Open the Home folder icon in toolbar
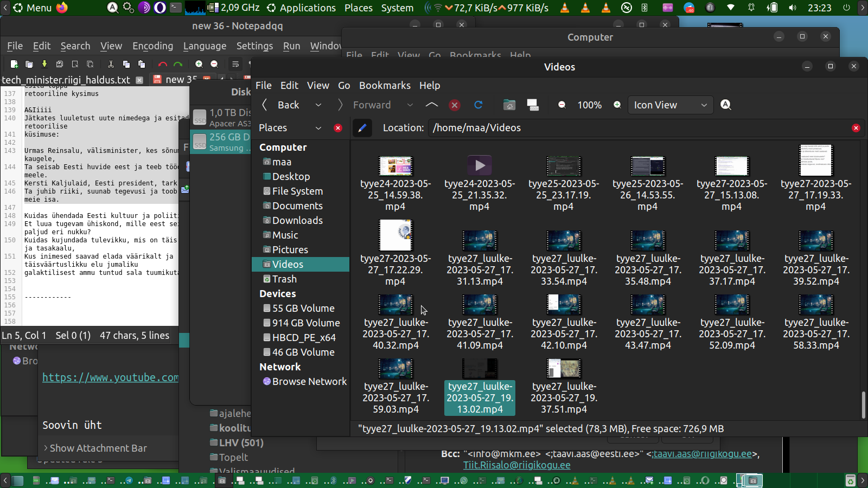The image size is (868, 488). coord(509,105)
